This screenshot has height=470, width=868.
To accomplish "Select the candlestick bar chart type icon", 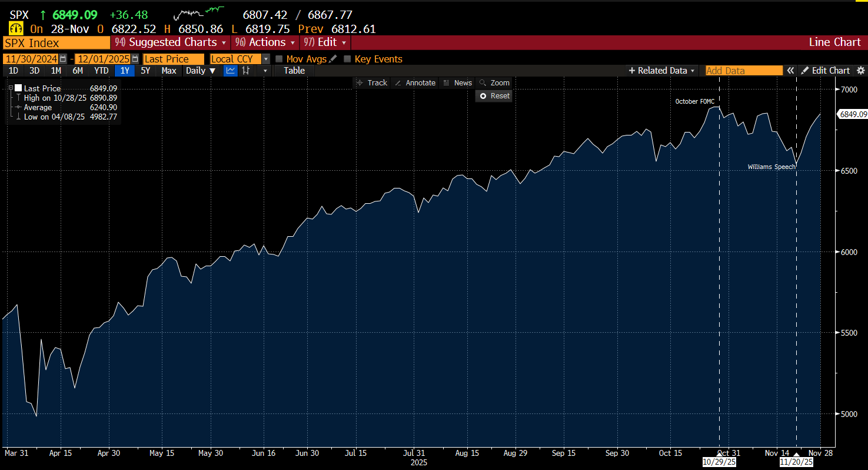I will pyautogui.click(x=246, y=71).
